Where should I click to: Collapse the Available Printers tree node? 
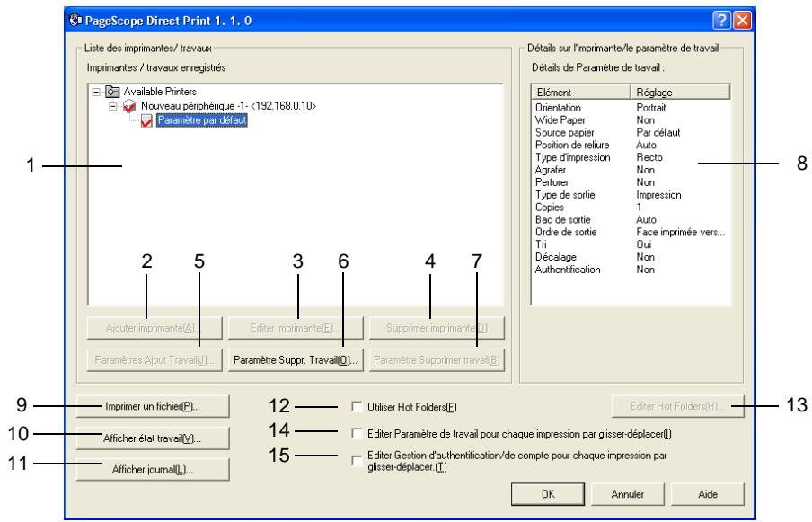(96, 92)
